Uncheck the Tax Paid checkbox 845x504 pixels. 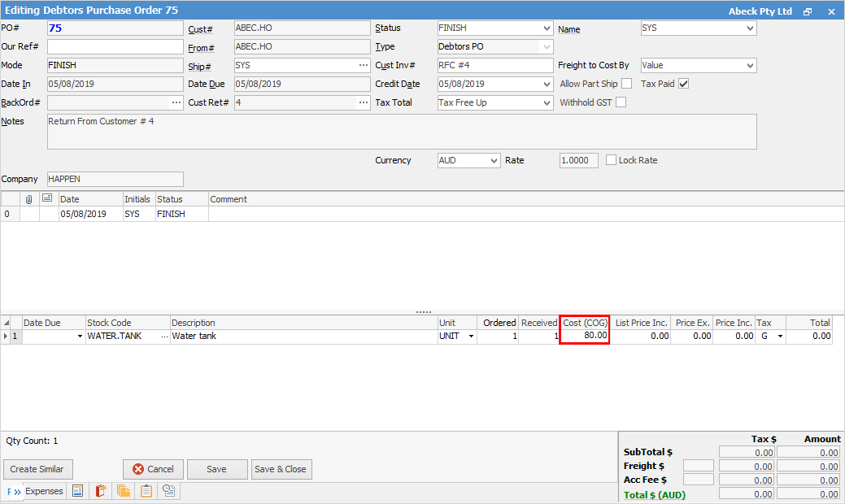(684, 84)
